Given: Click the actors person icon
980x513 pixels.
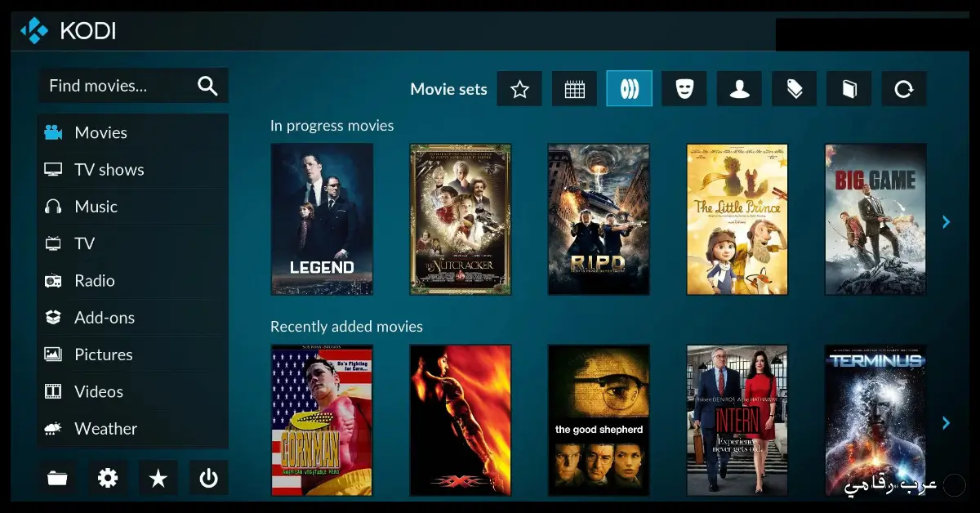Looking at the screenshot, I should tap(739, 88).
